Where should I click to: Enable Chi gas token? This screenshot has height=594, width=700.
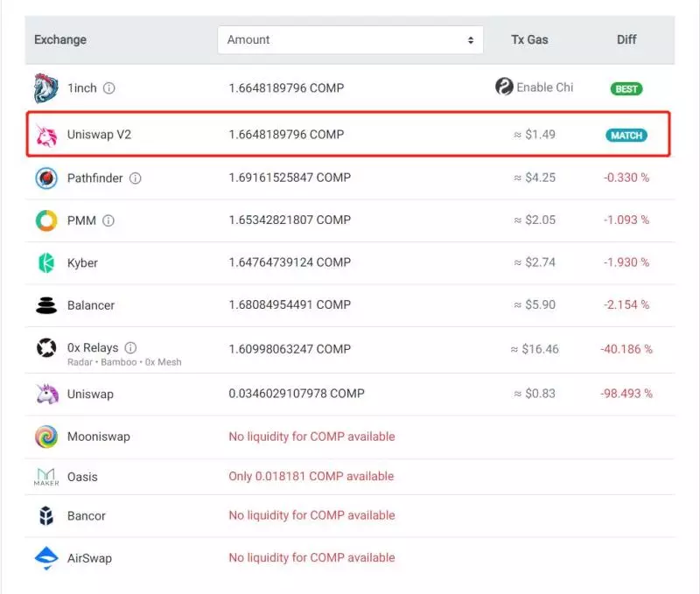[534, 87]
